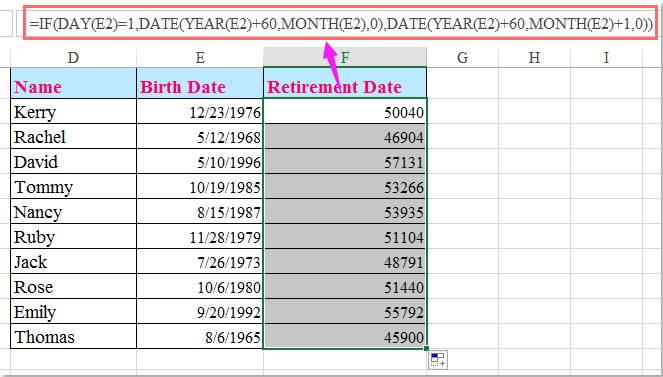Select the cell containing Kerry
This screenshot has width=663, height=377.
[x=73, y=112]
